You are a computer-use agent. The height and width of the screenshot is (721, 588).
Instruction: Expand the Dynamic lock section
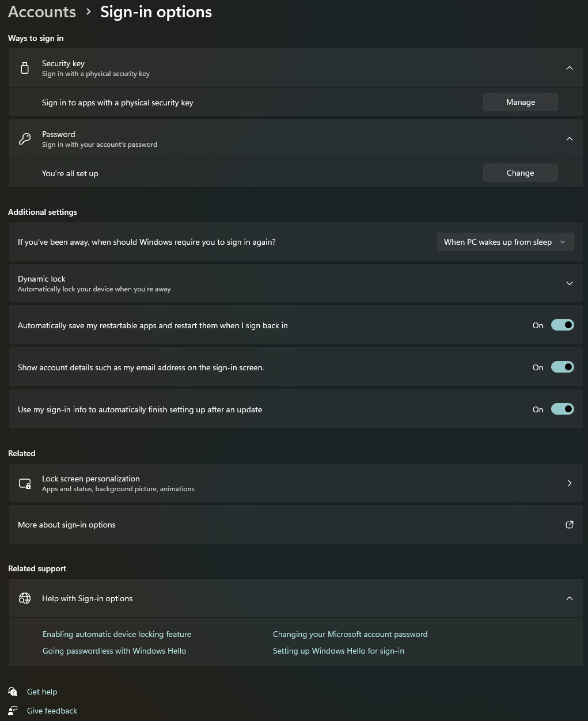(x=569, y=283)
